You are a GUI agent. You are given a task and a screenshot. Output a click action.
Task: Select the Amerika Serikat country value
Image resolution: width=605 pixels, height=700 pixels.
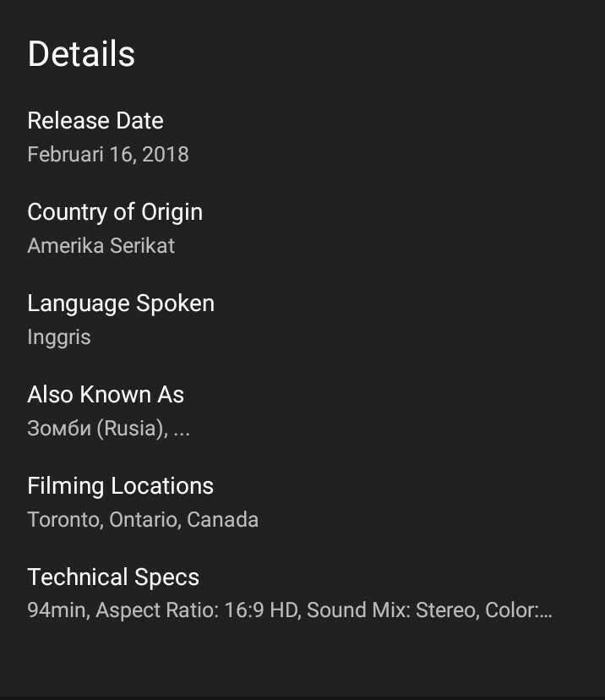101,245
